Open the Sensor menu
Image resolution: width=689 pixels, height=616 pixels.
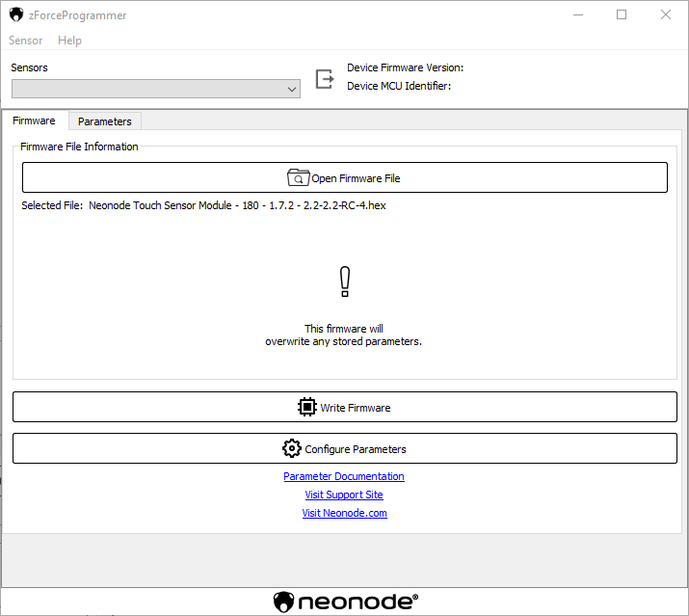tap(26, 40)
